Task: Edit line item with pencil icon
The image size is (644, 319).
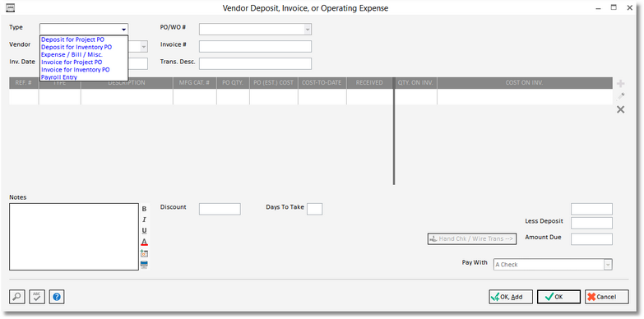Action: (x=621, y=96)
